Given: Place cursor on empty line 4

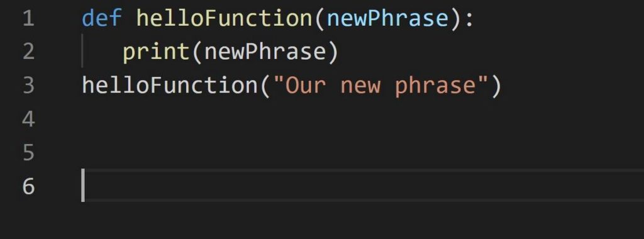Looking at the screenshot, I should [363, 119].
